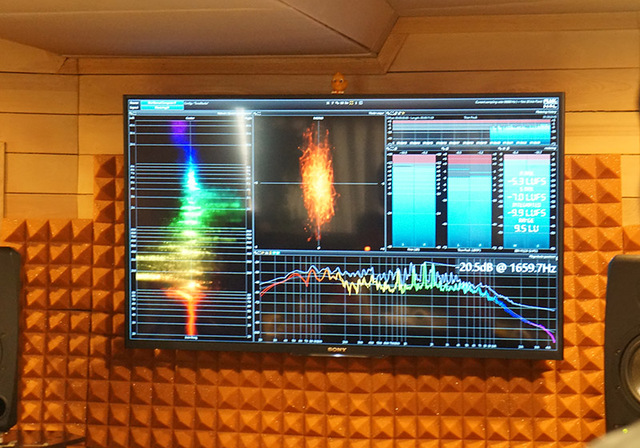Click the iZotope logo at top right
Screen dimensions: 640x448
tap(549, 102)
